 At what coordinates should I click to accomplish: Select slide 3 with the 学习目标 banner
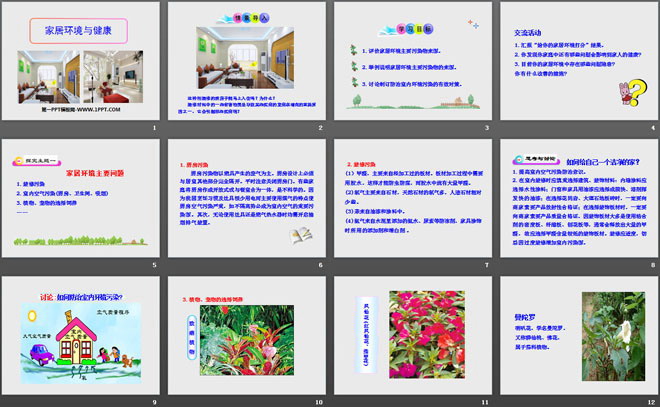(x=413, y=61)
